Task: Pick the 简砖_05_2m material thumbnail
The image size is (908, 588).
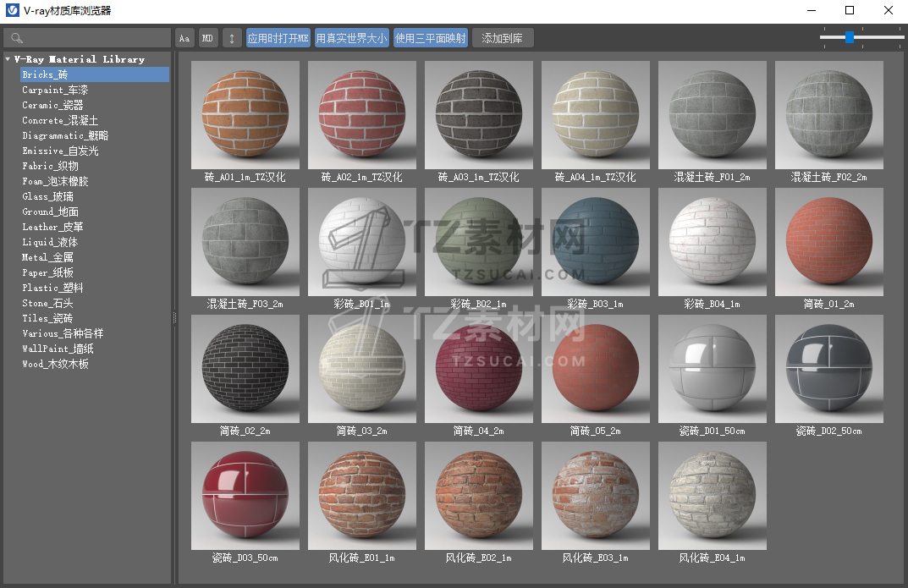Action: (595, 369)
